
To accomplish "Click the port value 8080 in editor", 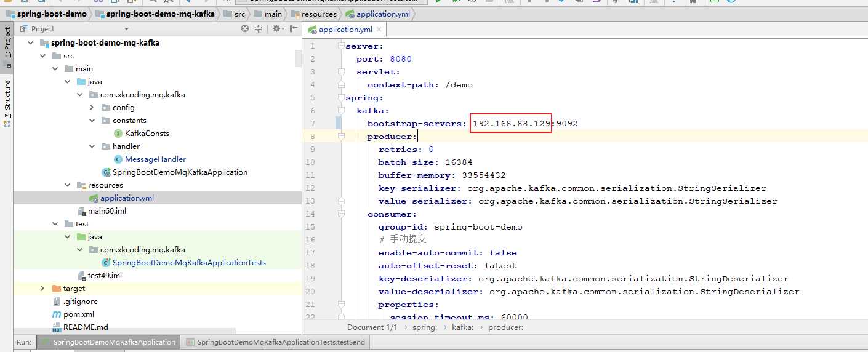I will click(401, 59).
